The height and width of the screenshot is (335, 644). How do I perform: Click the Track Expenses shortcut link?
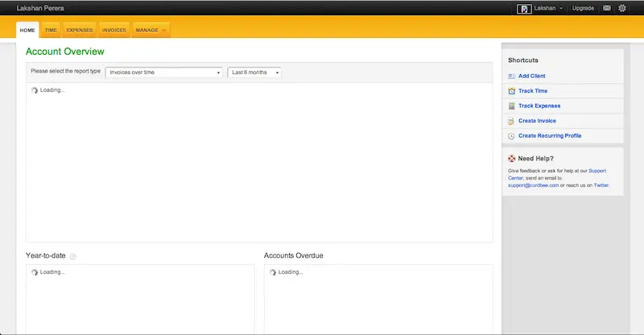coord(539,106)
